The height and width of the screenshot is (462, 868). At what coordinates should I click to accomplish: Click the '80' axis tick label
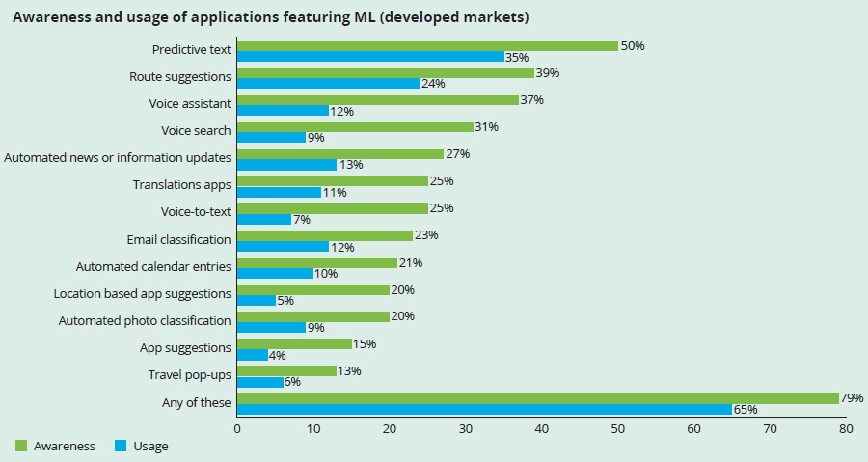coord(846,429)
